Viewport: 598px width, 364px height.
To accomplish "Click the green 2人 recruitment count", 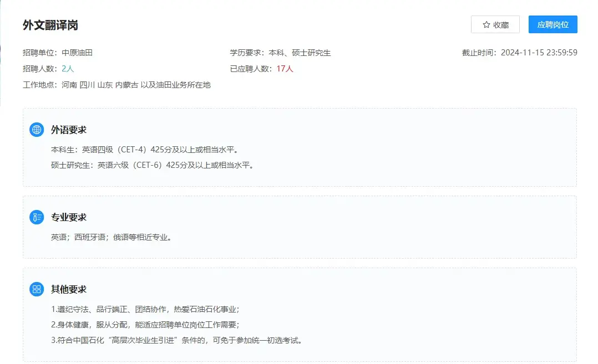I will (68, 69).
